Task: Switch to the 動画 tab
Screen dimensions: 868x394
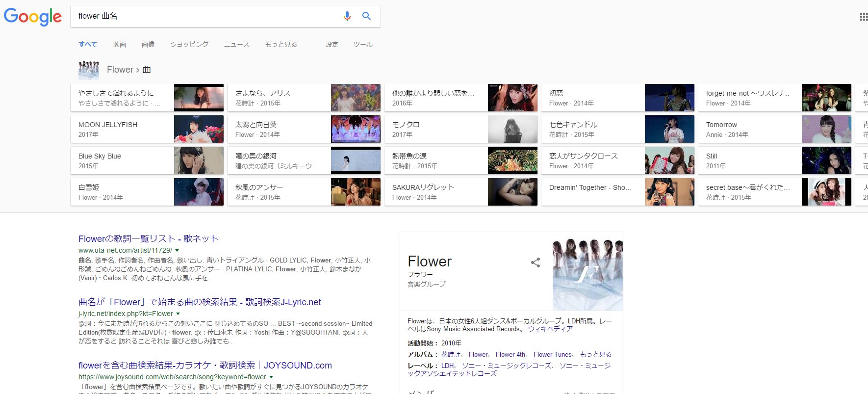Action: [x=120, y=44]
